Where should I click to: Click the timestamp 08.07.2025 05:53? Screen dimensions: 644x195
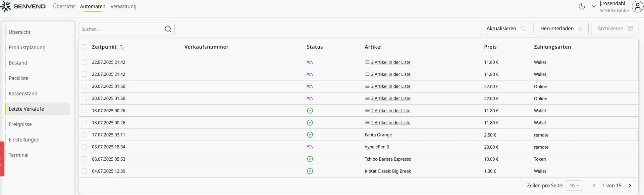tap(108, 159)
